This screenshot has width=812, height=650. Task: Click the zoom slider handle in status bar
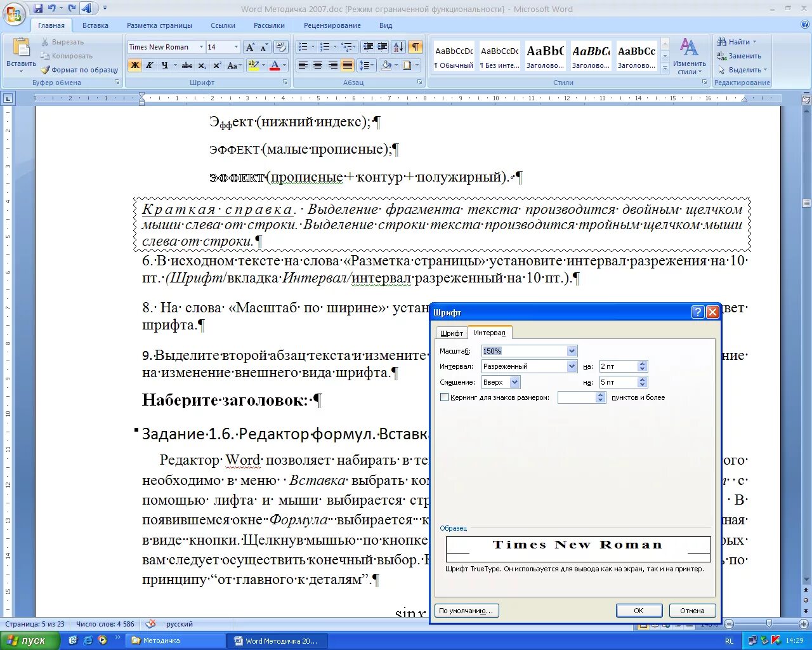click(769, 624)
